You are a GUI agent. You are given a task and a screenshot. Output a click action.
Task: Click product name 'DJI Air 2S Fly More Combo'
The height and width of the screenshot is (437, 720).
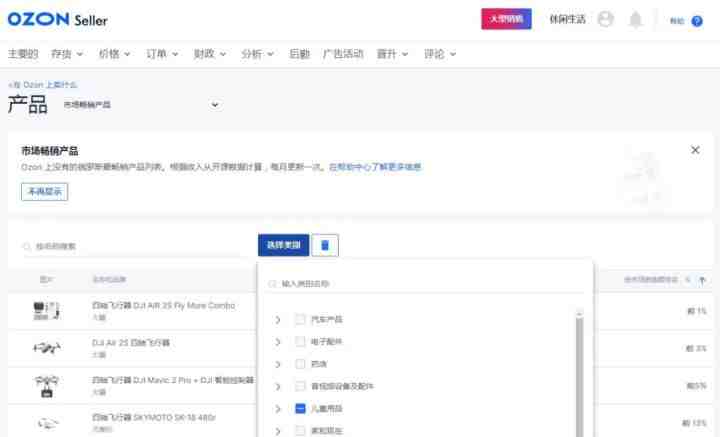pos(163,305)
